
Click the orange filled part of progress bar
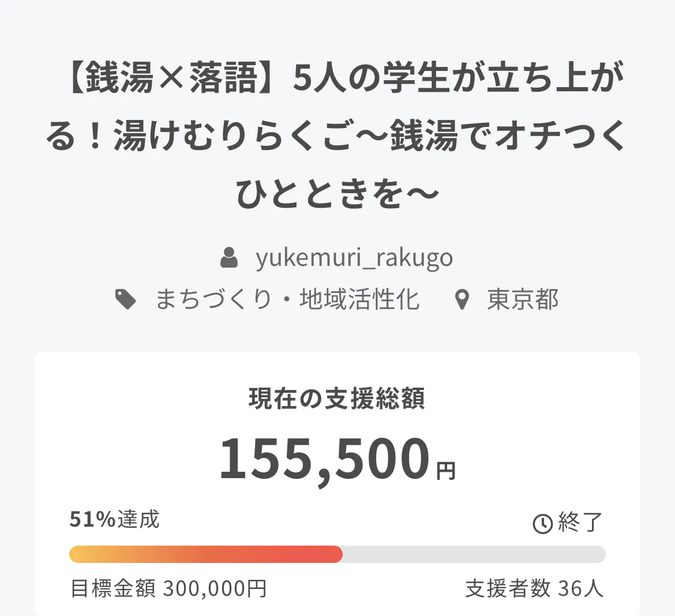[205, 554]
